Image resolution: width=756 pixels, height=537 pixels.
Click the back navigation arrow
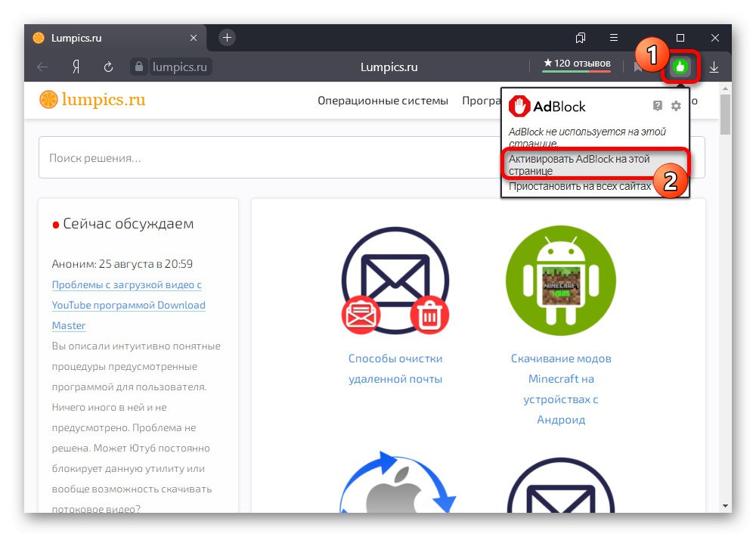point(42,67)
